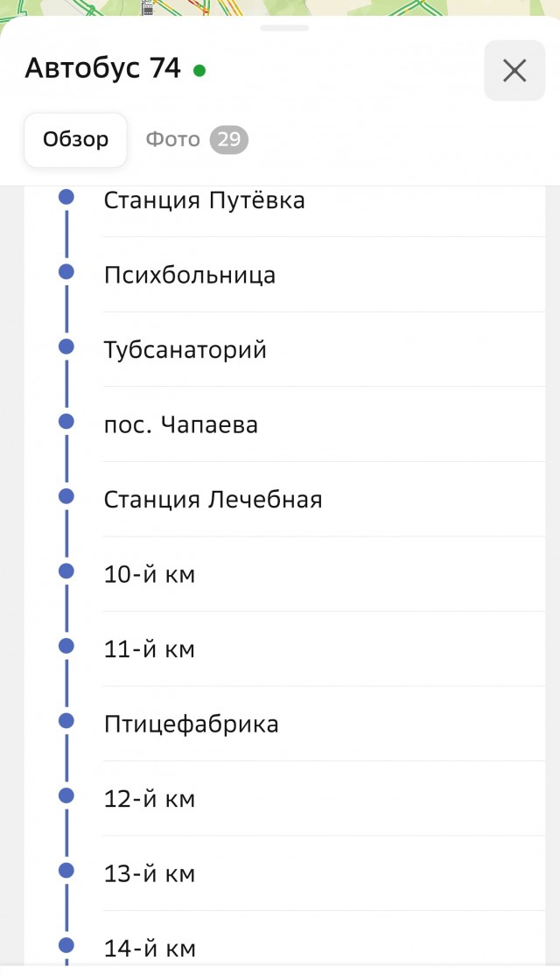Click the route marker beside Станция Лечебная

click(66, 496)
